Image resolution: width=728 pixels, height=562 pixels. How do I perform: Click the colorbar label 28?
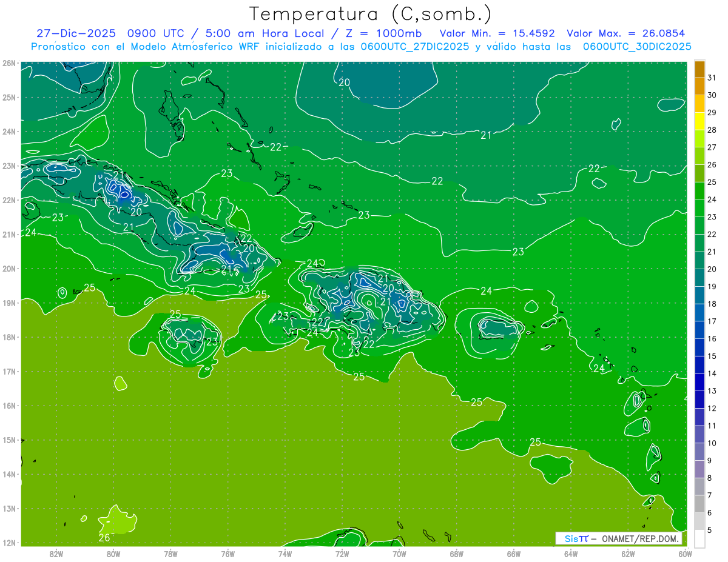coord(712,130)
